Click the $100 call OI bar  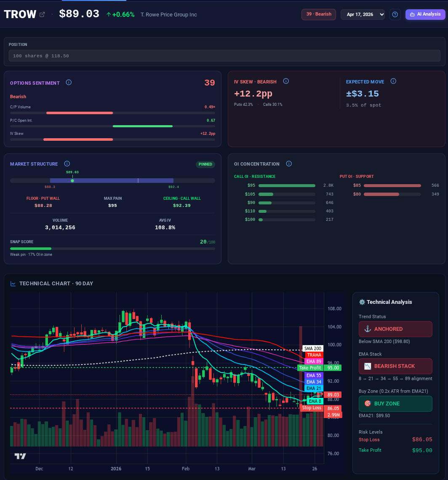287,220
